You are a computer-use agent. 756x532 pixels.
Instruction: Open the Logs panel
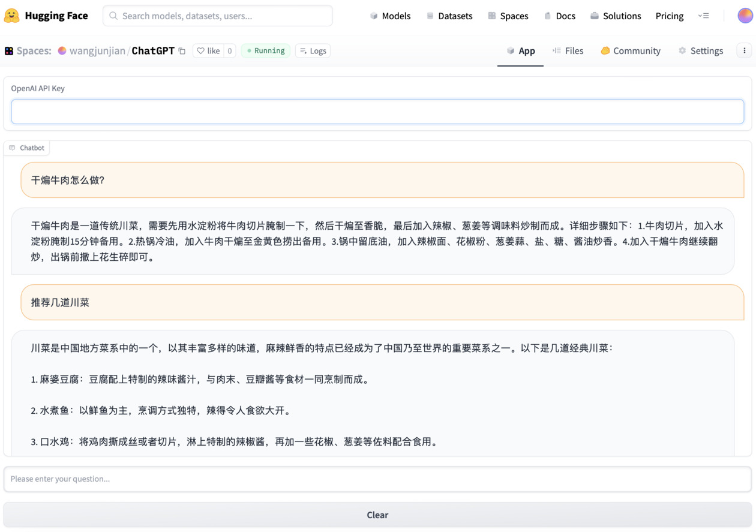click(x=313, y=51)
